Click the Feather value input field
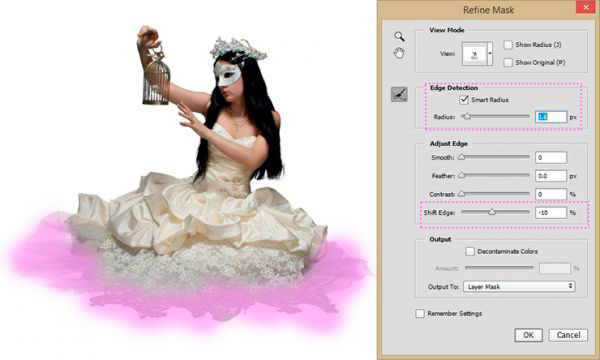Screen dimensions: 600x360 [x=551, y=176]
